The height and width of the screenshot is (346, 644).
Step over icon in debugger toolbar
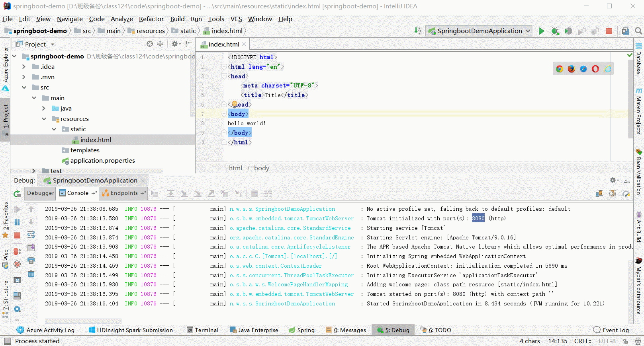click(171, 194)
